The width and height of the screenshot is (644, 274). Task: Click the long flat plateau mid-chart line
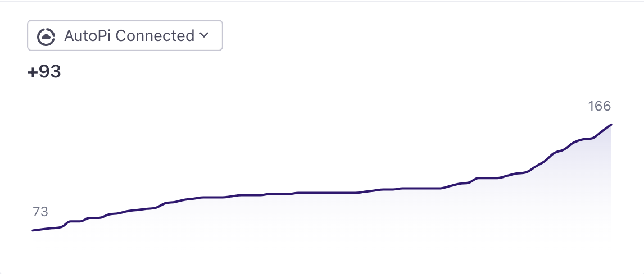tap(326, 193)
